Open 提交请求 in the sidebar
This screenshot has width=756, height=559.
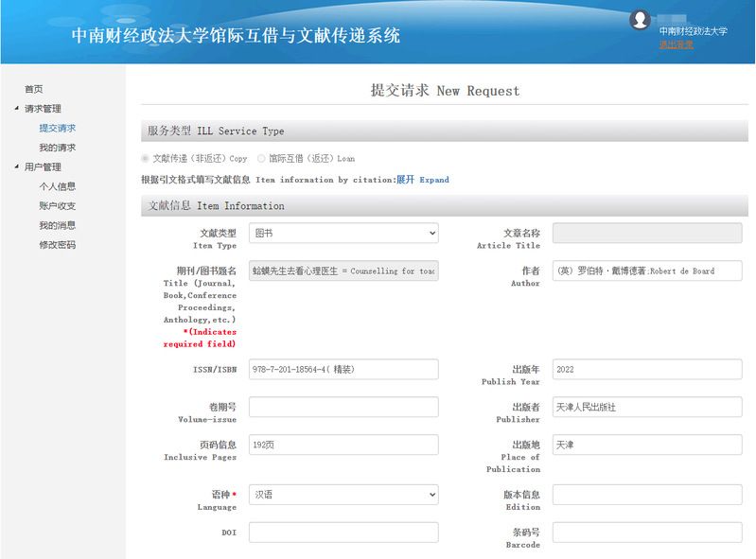57,128
